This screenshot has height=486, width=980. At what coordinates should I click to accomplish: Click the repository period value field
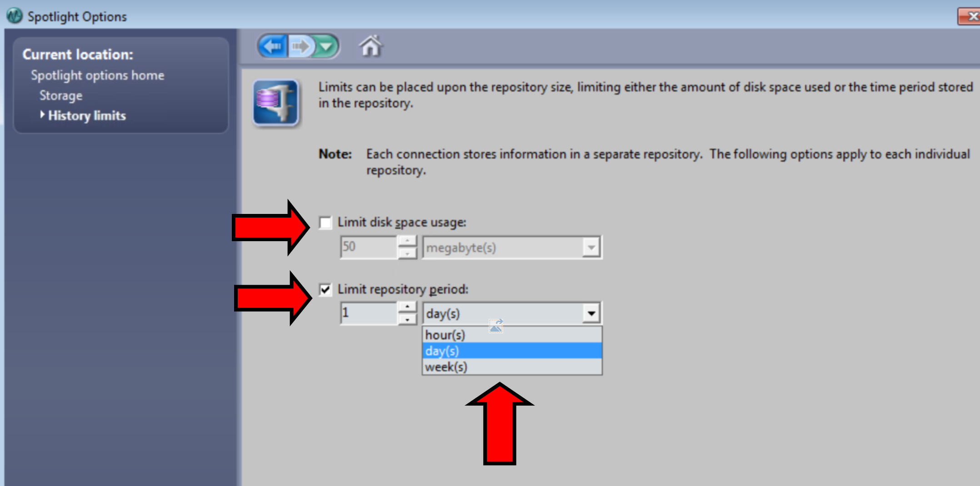click(369, 313)
